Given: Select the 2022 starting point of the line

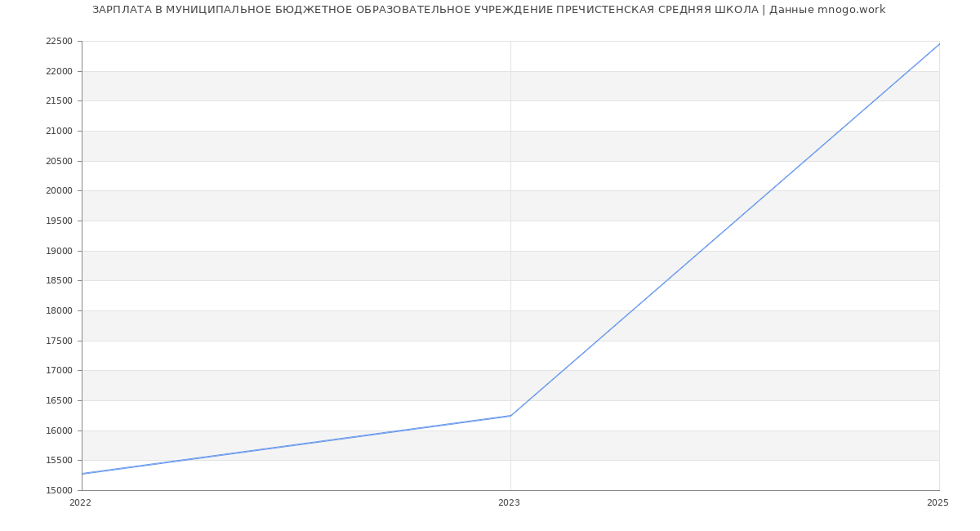Looking at the screenshot, I should click(82, 474).
